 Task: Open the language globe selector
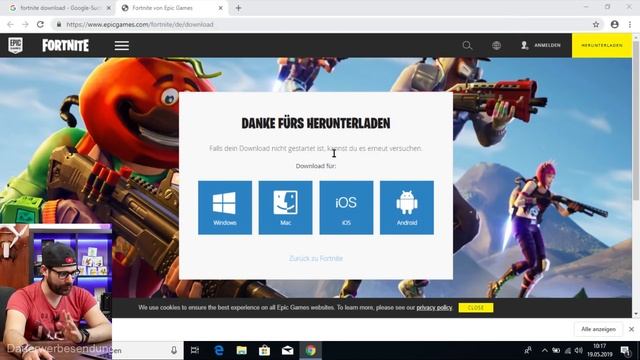point(496,45)
